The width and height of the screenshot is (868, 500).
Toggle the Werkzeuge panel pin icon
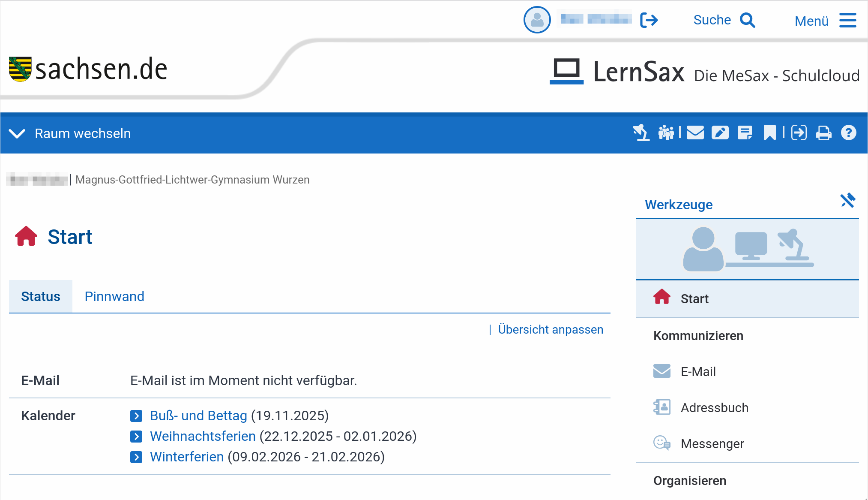[x=847, y=201]
